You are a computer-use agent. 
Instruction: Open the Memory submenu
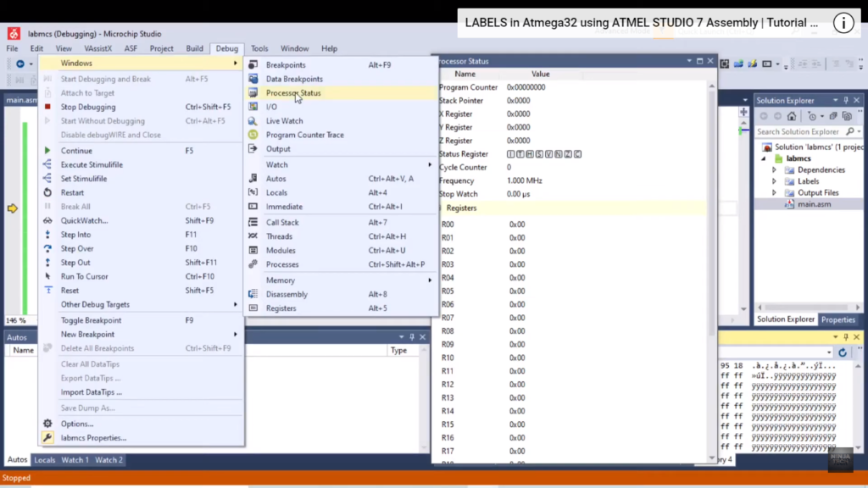(341, 280)
